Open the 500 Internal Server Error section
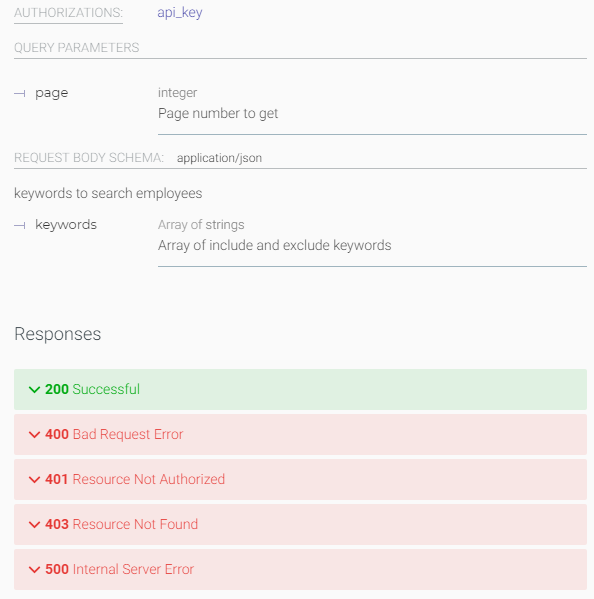This screenshot has width=594, height=599. (x=300, y=570)
